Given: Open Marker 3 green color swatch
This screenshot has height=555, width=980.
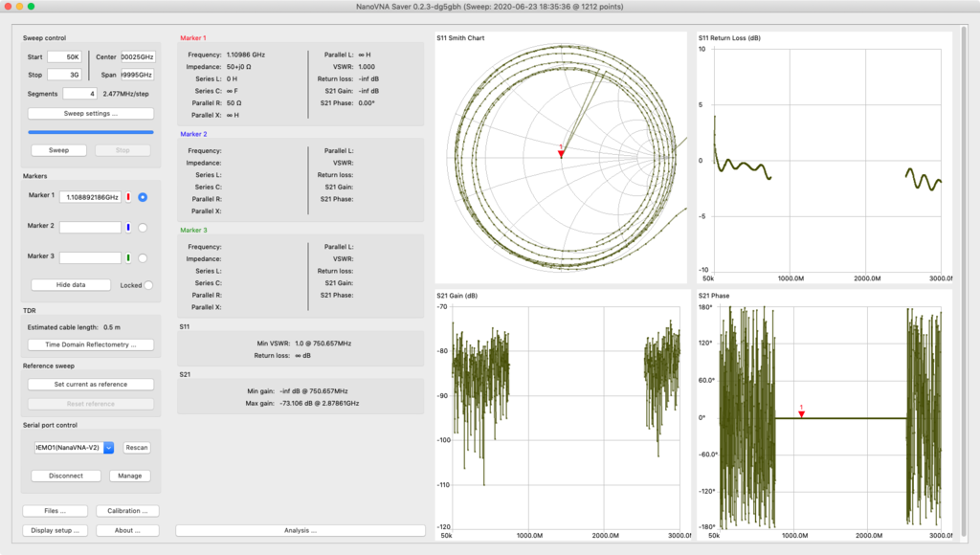Looking at the screenshot, I should pos(128,258).
